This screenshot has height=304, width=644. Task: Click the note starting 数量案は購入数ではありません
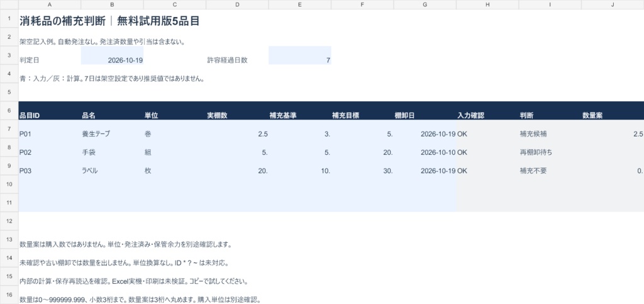point(126,245)
